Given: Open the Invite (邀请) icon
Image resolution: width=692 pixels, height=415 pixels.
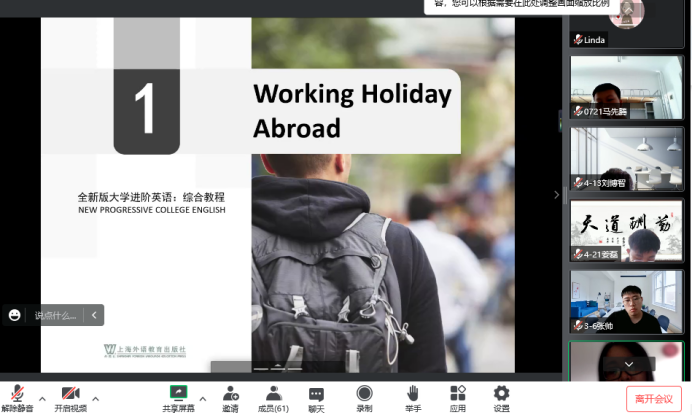Looking at the screenshot, I should click(x=230, y=397).
